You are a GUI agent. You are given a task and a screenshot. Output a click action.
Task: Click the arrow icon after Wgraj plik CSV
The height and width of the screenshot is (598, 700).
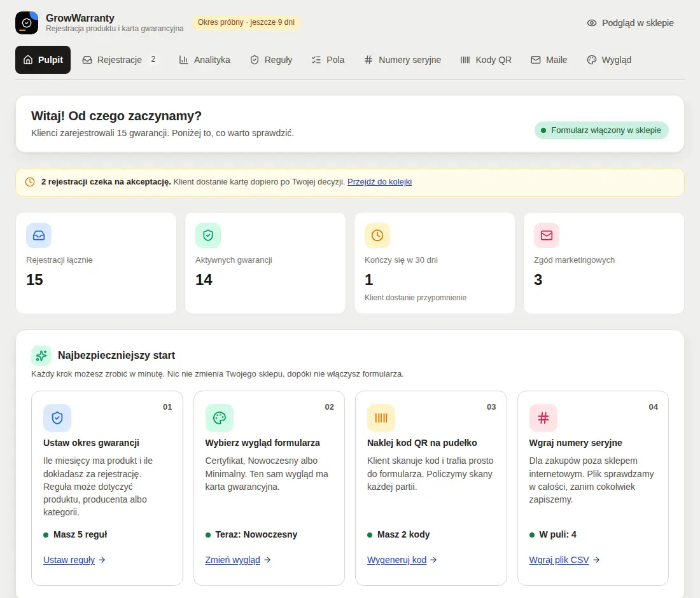point(596,560)
